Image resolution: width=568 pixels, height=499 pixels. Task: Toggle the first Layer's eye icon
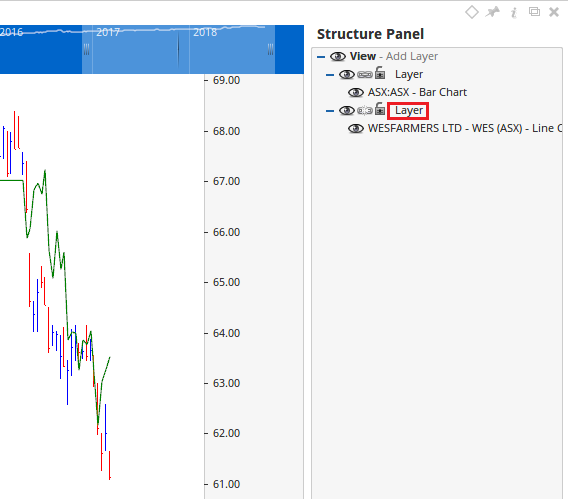[347, 75]
